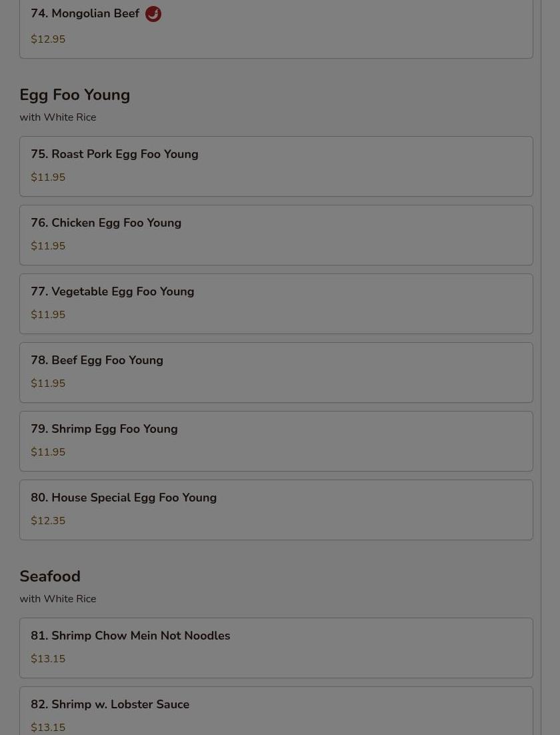The image size is (560, 735).
Task: Click 'with White Rice' under Egg Foo Young
Action: [x=58, y=117]
